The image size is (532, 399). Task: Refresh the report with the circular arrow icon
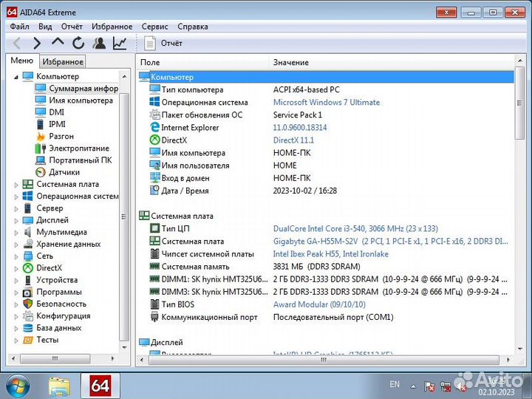tap(78, 43)
